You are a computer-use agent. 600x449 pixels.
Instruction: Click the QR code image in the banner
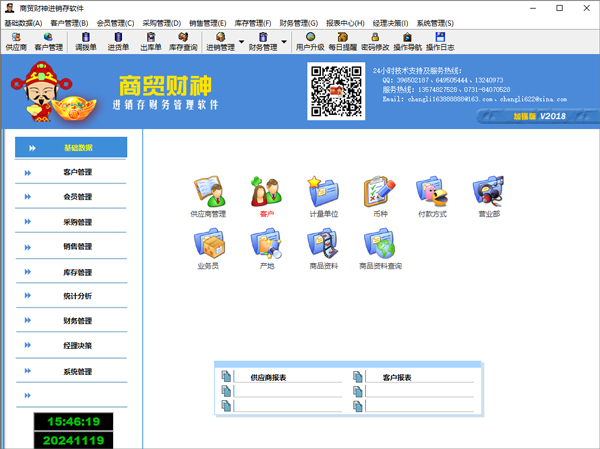point(336,91)
